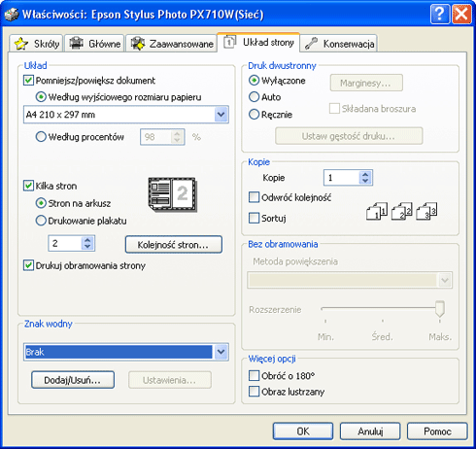
Task: Click the first collated copies icon
Action: (377, 212)
